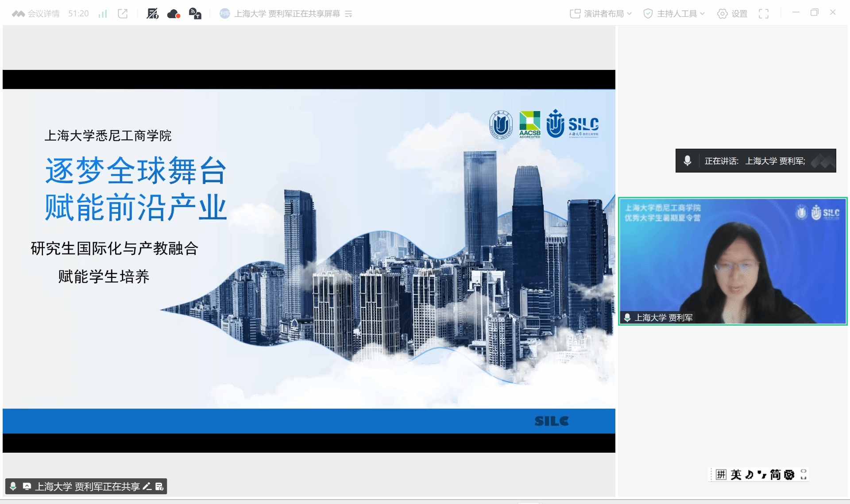Image resolution: width=850 pixels, height=504 pixels.
Task: Click the mic icon on the video name tag
Action: 627,317
